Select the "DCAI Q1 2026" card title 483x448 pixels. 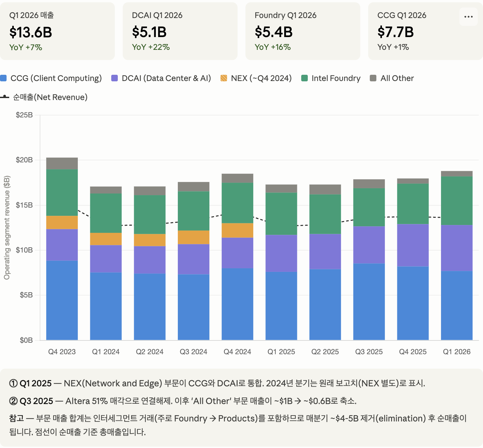click(x=157, y=15)
